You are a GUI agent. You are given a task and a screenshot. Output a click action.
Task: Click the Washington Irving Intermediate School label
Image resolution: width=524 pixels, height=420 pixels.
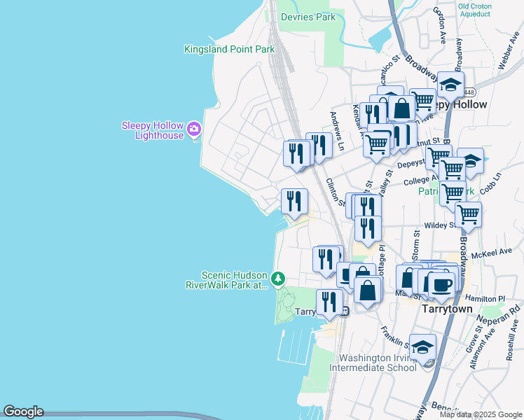(373, 363)
